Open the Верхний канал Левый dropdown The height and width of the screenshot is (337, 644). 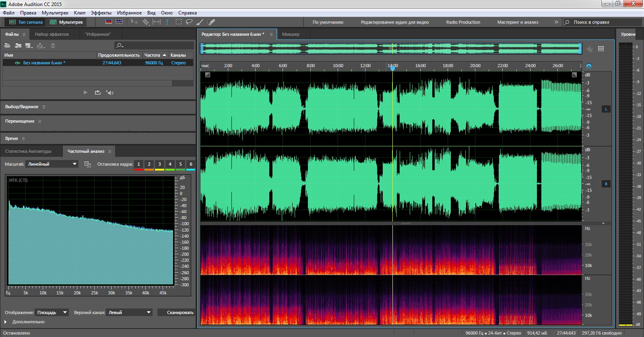coord(129,312)
